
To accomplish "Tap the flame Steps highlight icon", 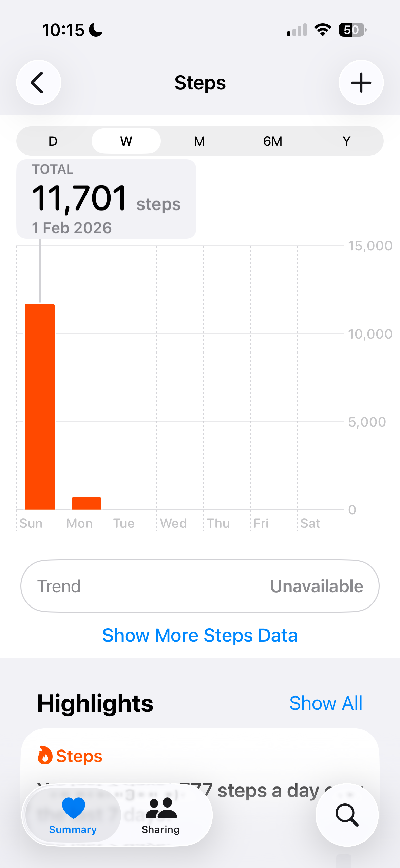I will pos(45,756).
